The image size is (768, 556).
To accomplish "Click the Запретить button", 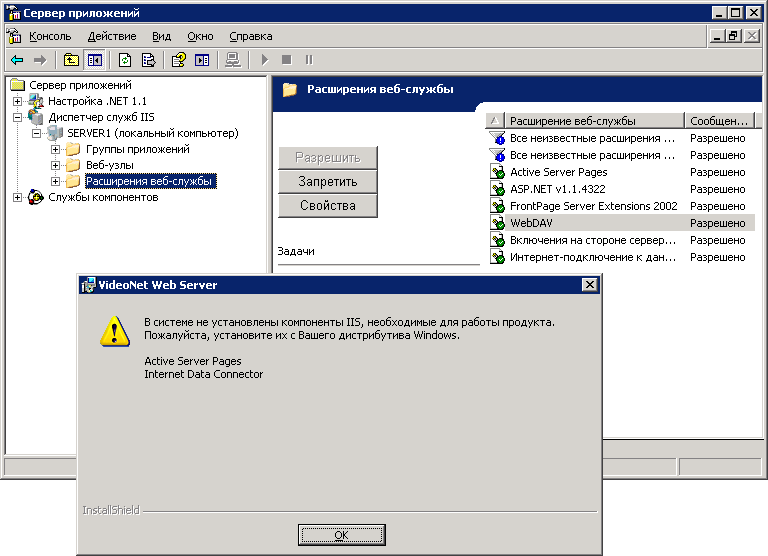I will pyautogui.click(x=328, y=182).
